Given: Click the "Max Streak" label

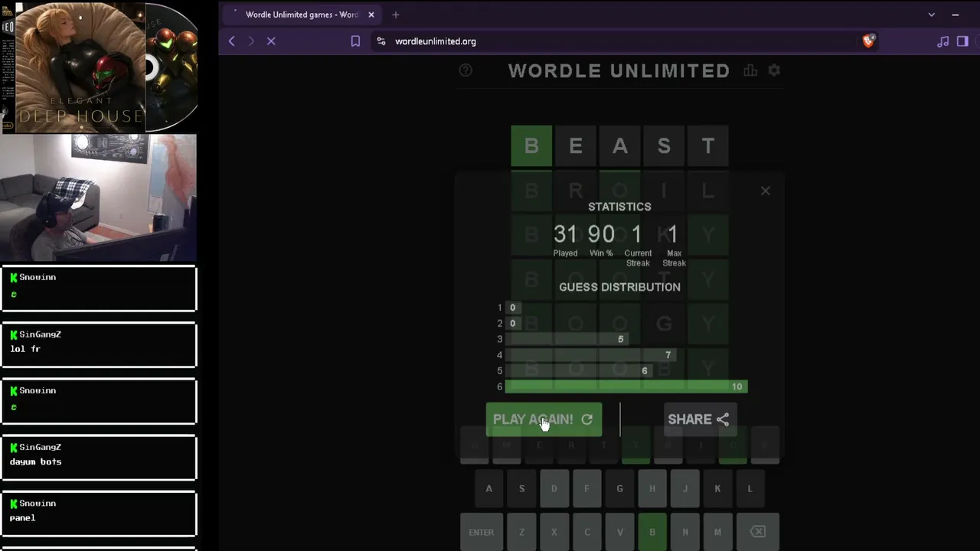Looking at the screenshot, I should (674, 258).
